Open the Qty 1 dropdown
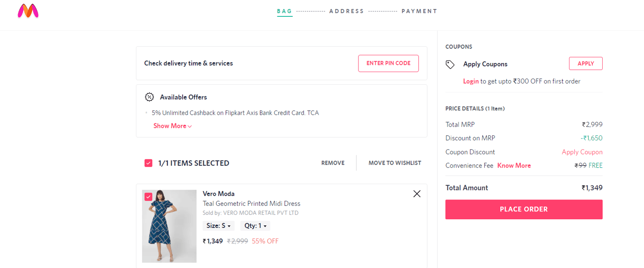The width and height of the screenshot is (644, 268). (255, 226)
